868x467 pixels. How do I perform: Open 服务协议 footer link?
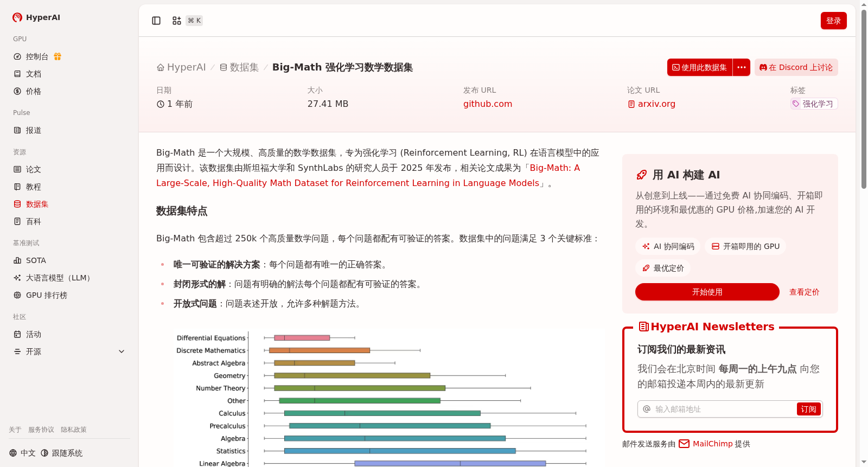pos(41,430)
